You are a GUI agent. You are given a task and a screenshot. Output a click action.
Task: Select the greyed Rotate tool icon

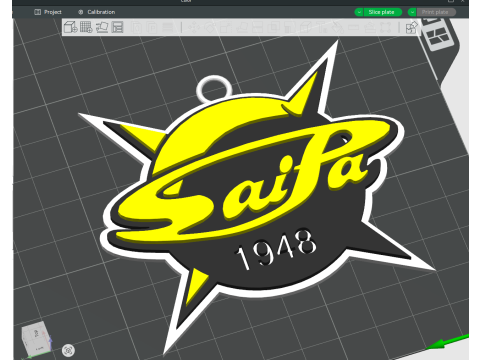click(x=210, y=27)
